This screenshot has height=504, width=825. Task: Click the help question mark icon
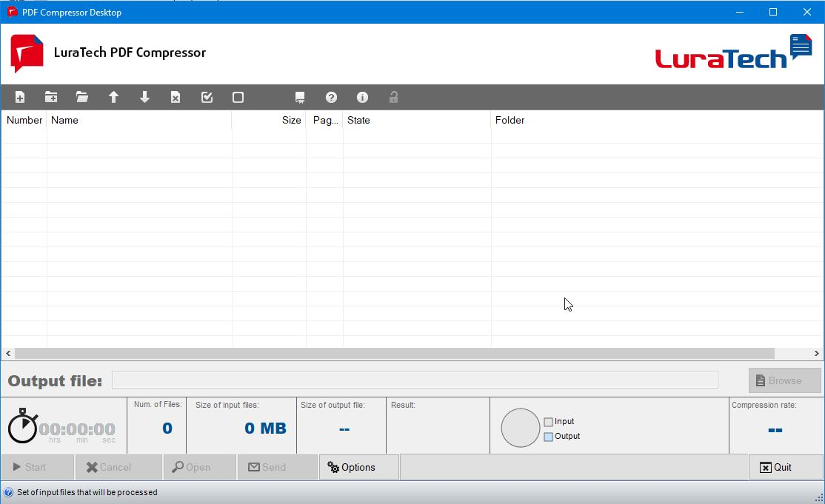pyautogui.click(x=331, y=98)
